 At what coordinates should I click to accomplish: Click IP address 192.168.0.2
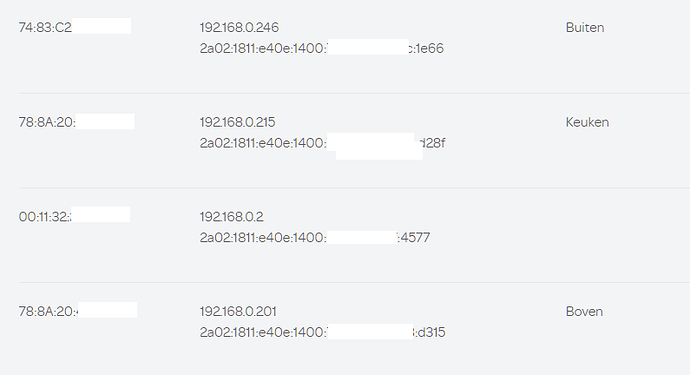[x=231, y=217]
